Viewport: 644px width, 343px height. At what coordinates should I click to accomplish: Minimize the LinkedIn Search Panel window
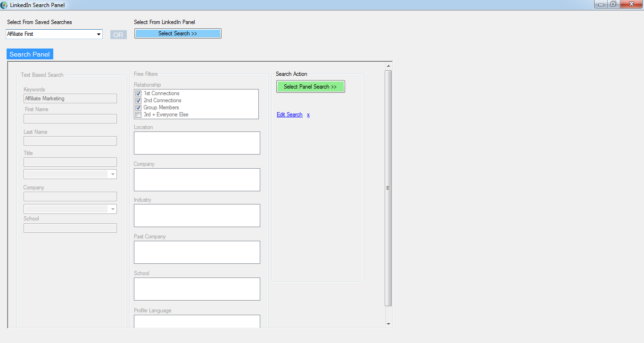[601, 4]
